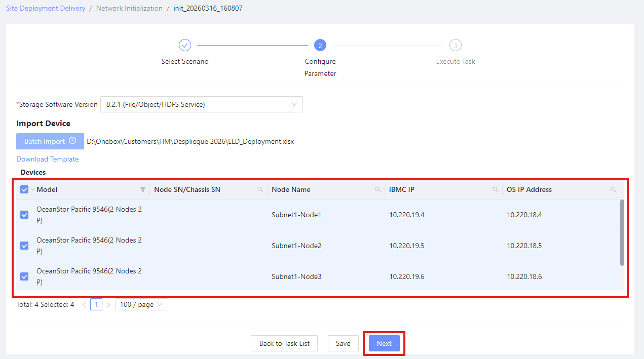Click the Model column filter icon
644x359 pixels.
143,189
